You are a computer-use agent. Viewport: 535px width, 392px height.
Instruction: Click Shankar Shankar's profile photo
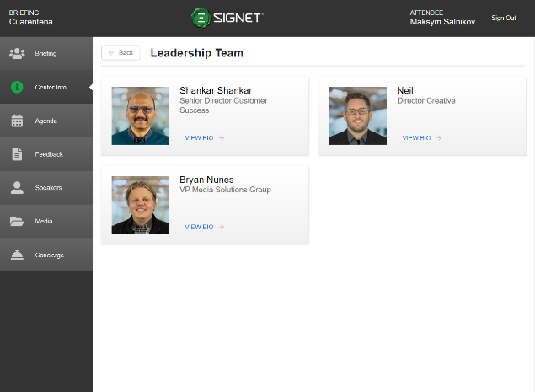pos(140,115)
